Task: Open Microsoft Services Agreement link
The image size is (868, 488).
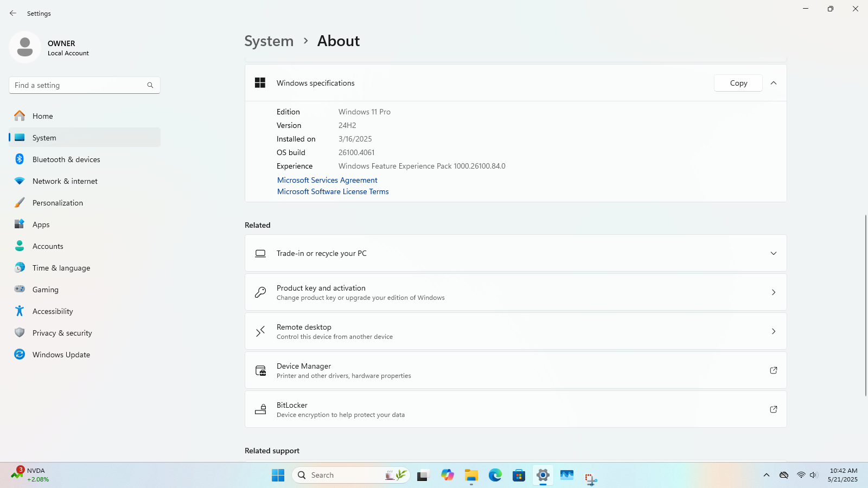Action: (x=327, y=180)
